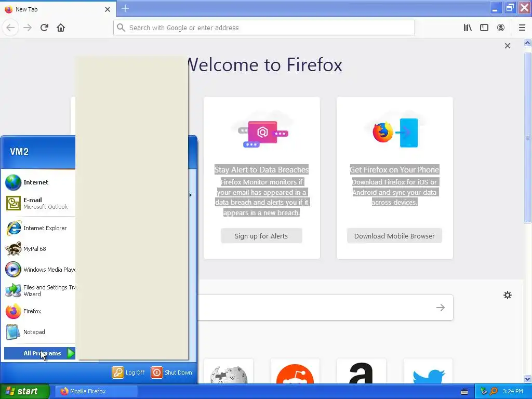The image size is (532, 399).
Task: Click the Windows start button
Action: click(24, 391)
